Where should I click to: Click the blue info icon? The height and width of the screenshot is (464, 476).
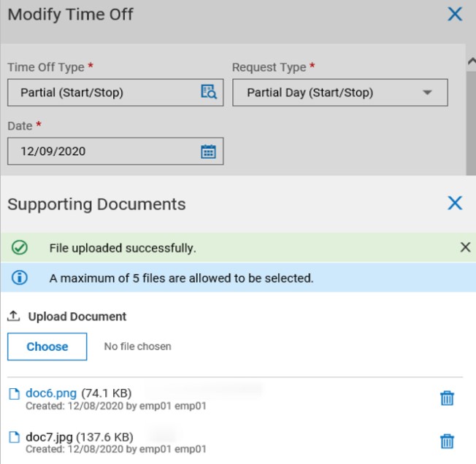point(20,277)
